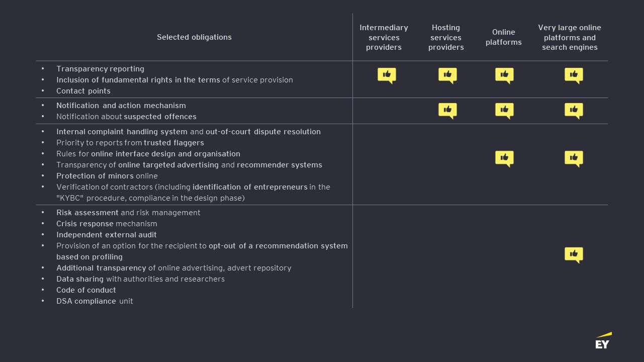Click thumbs-up icon under Intermediary services providers

point(387,75)
